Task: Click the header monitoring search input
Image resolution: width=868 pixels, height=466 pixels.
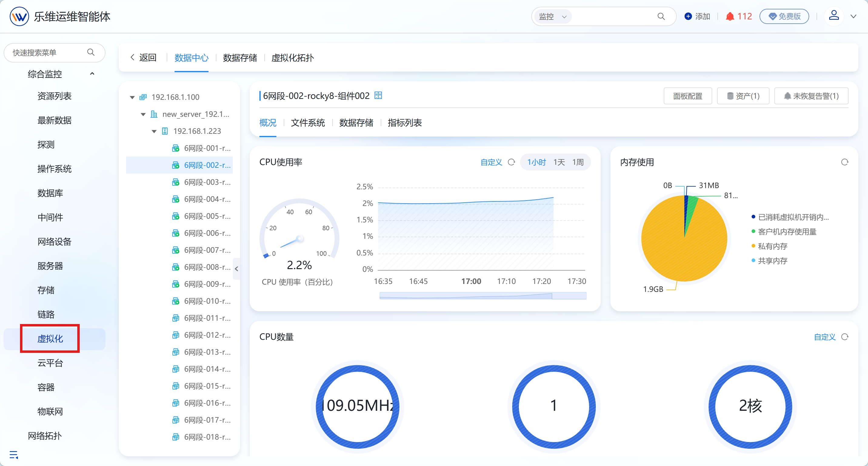Action: click(x=613, y=16)
